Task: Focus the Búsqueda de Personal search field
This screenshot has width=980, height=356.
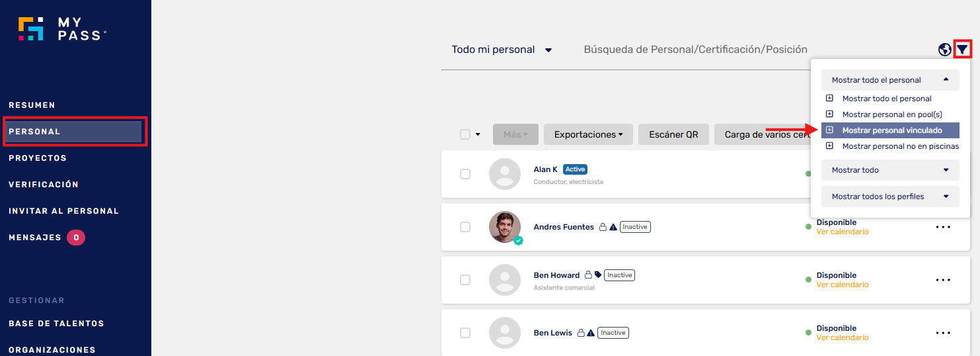Action: coord(695,50)
